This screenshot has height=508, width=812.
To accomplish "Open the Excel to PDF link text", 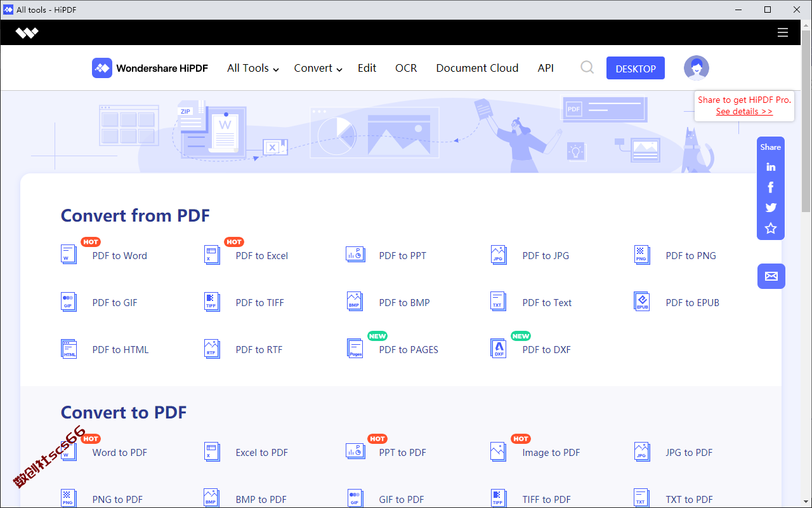I will (x=262, y=452).
